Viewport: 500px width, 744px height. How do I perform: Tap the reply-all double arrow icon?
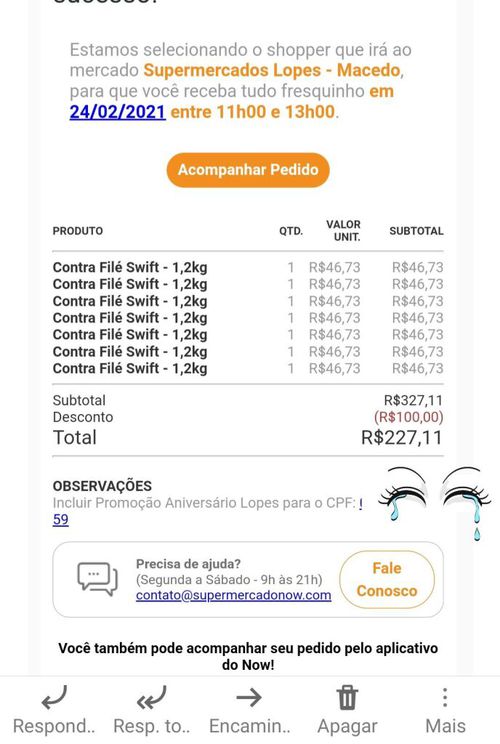151,698
